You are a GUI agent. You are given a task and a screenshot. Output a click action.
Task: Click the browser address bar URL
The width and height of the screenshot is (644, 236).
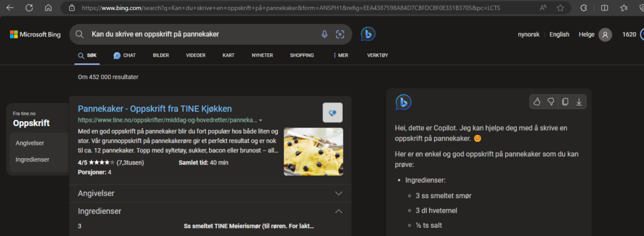point(291,8)
